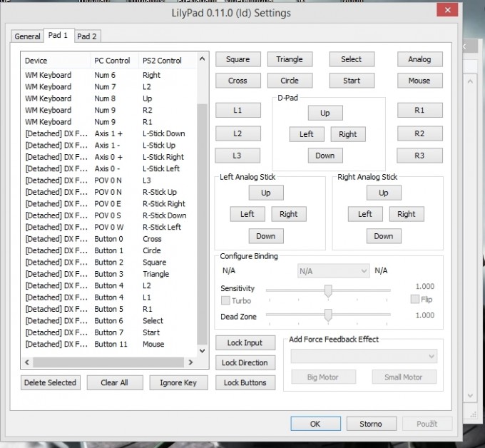Image resolution: width=485 pixels, height=448 pixels.
Task: Bind the Cross button
Action: pyautogui.click(x=238, y=81)
